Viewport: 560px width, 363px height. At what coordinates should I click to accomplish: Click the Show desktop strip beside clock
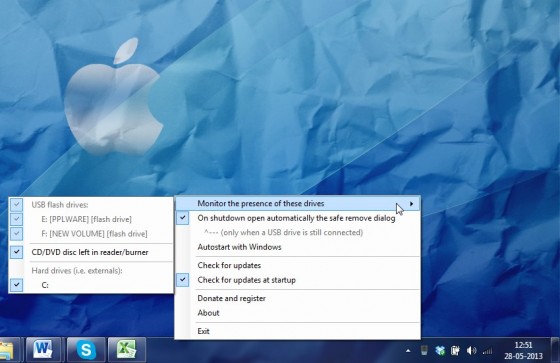[x=555, y=350]
